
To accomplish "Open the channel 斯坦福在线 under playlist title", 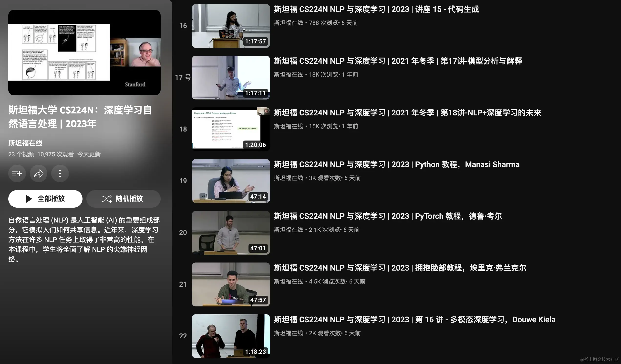I will tap(25, 143).
